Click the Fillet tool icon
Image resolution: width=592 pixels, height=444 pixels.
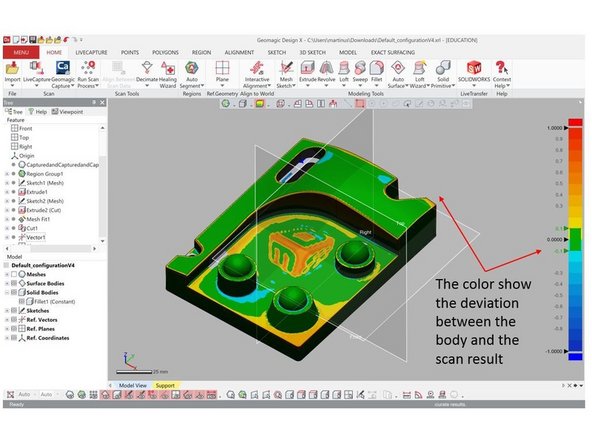tap(376, 68)
